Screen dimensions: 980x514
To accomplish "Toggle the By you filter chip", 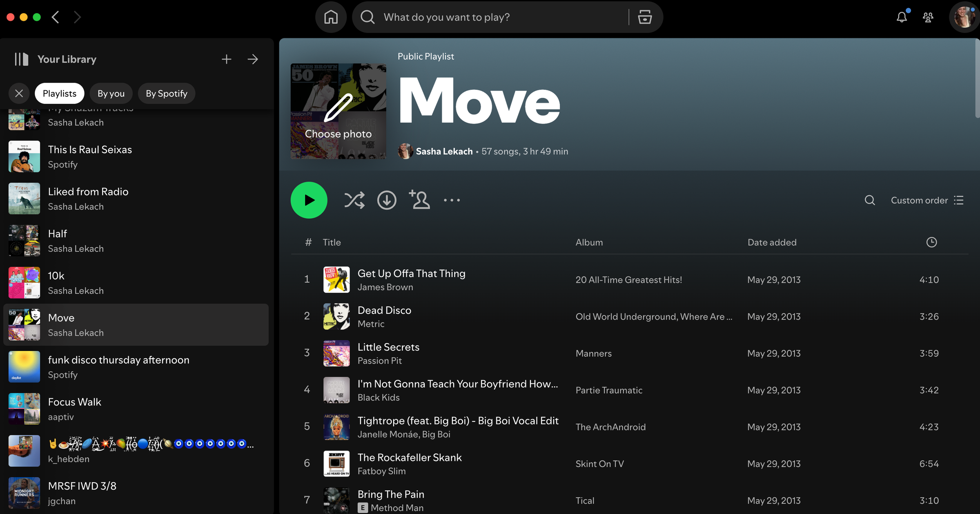I will click(x=111, y=93).
